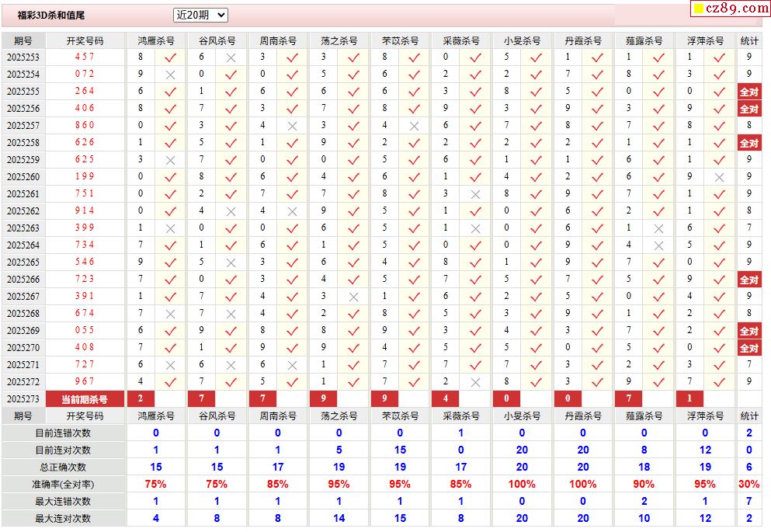Image resolution: width=771 pixels, height=532 pixels.
Task: Click X mark in 采薇杀号 for row 2025261
Action: [475, 194]
